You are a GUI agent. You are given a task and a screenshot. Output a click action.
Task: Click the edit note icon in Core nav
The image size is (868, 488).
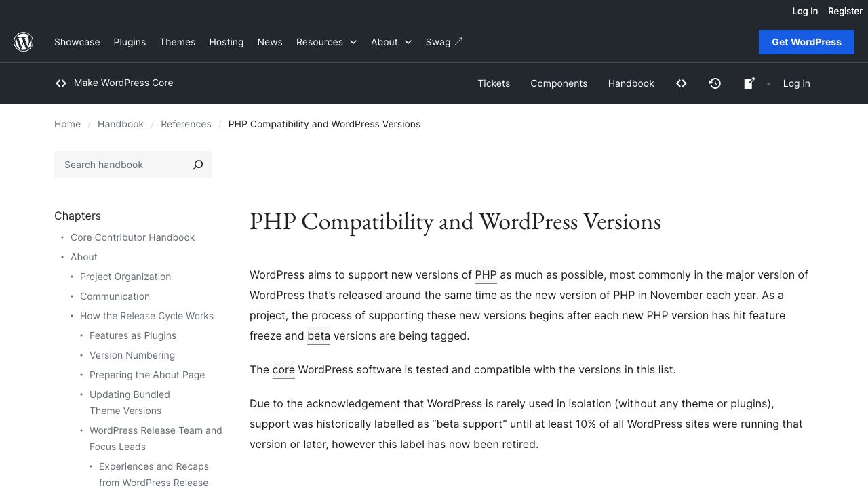click(749, 83)
